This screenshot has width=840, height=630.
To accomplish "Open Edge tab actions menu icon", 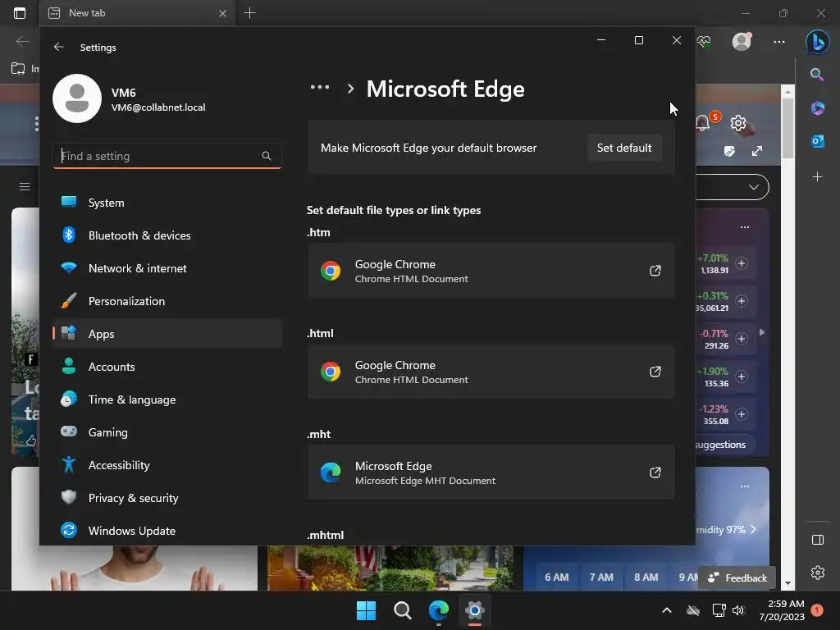I will [20, 13].
